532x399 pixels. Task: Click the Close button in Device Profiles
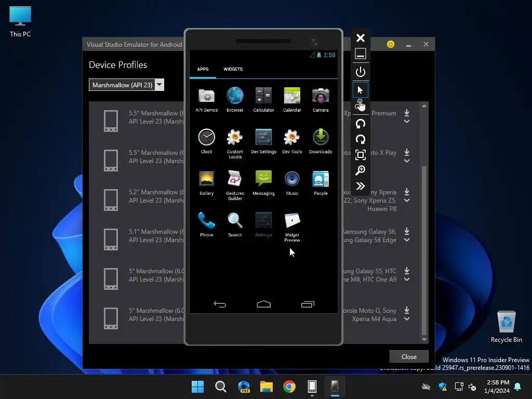pos(409,356)
